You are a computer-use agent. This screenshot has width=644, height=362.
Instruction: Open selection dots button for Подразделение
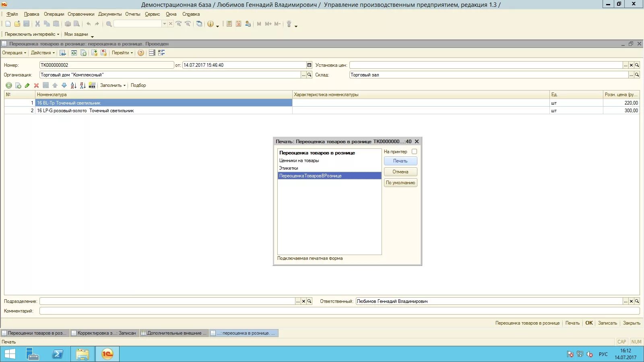pos(298,301)
